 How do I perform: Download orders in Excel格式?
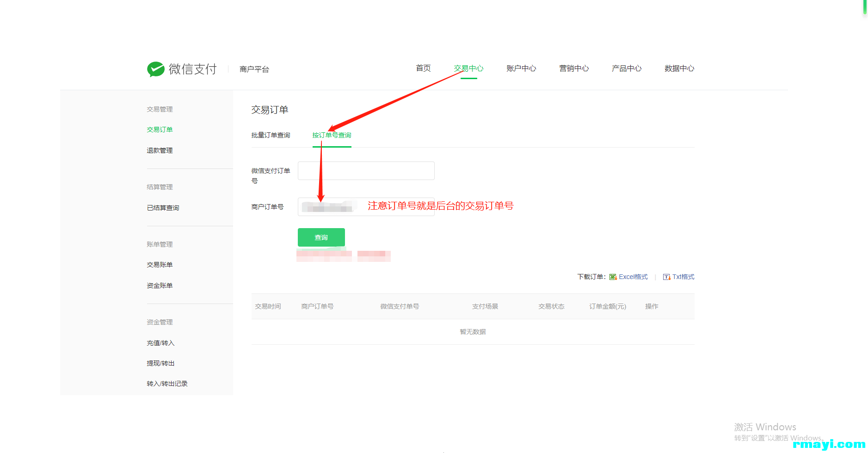click(x=633, y=277)
